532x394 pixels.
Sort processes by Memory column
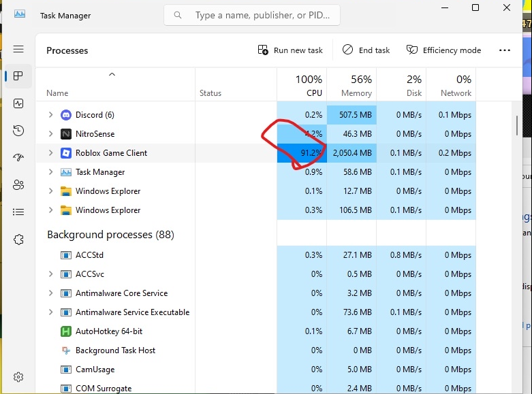(351, 85)
